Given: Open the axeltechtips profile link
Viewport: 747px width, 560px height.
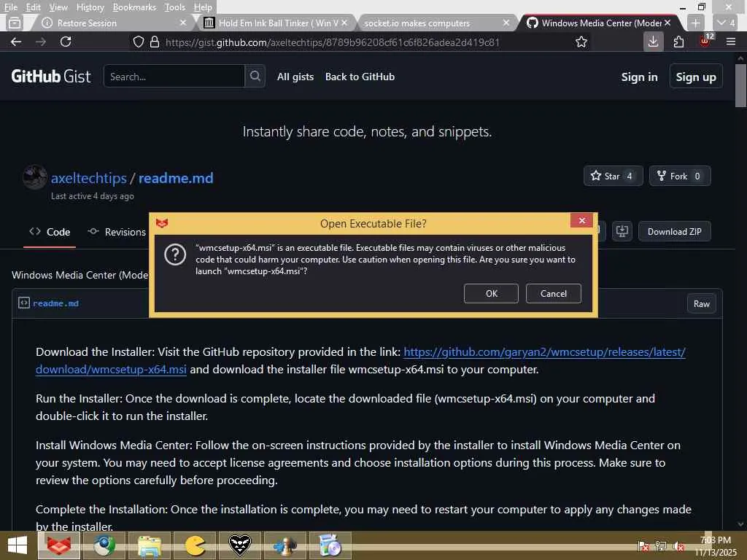Looking at the screenshot, I should (88, 178).
